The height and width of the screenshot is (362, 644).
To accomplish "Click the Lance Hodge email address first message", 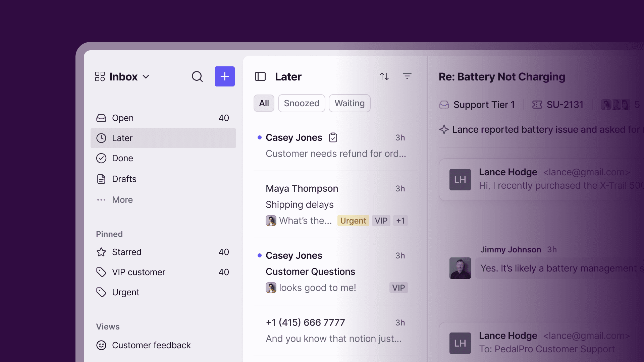I will tap(587, 172).
